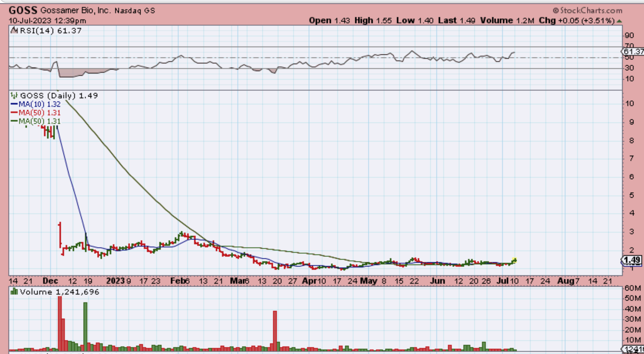Click the red volume spike near Mar 20
The width and height of the screenshot is (644, 354).
[275, 331]
